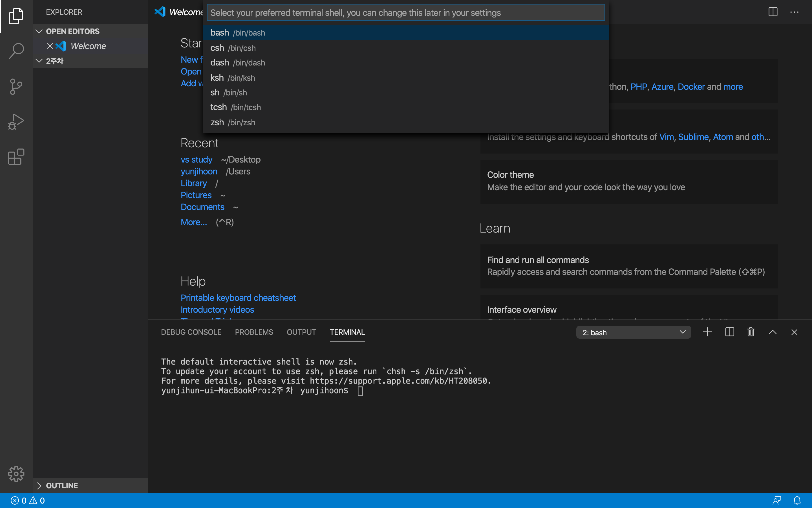
Task: Select csh /bin/csh shell option
Action: pos(406,48)
